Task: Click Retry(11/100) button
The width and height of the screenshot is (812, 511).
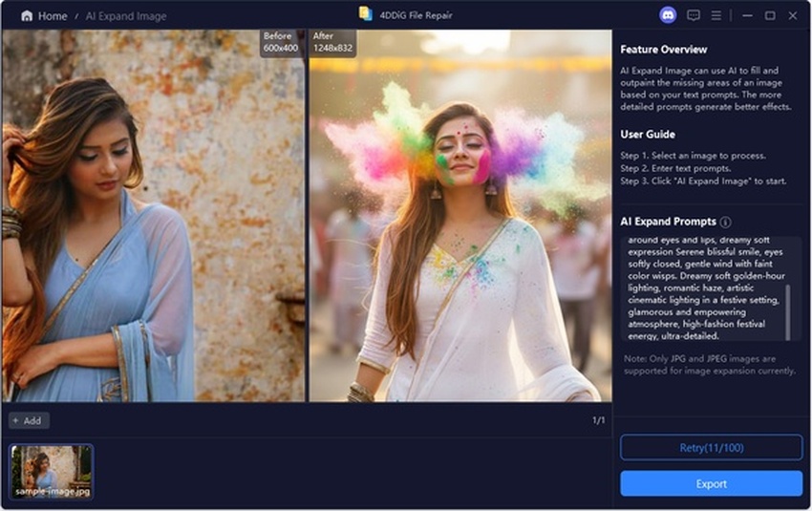Action: 711,448
